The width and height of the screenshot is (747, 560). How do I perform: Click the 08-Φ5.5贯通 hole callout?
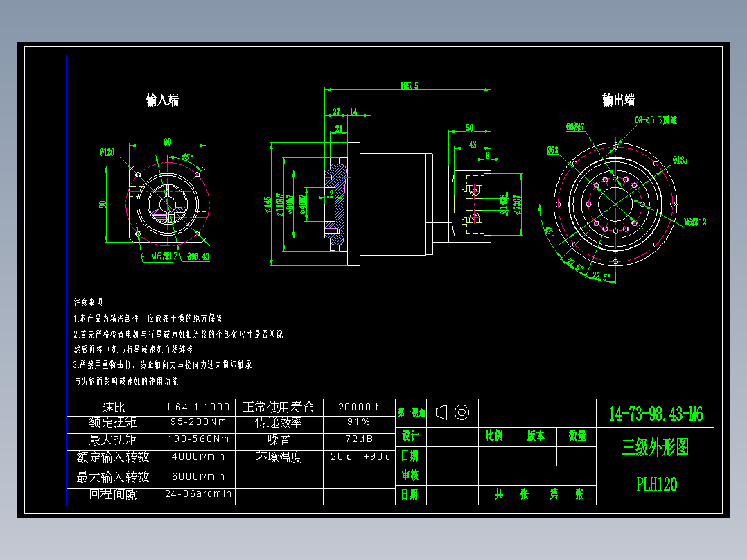tap(656, 120)
